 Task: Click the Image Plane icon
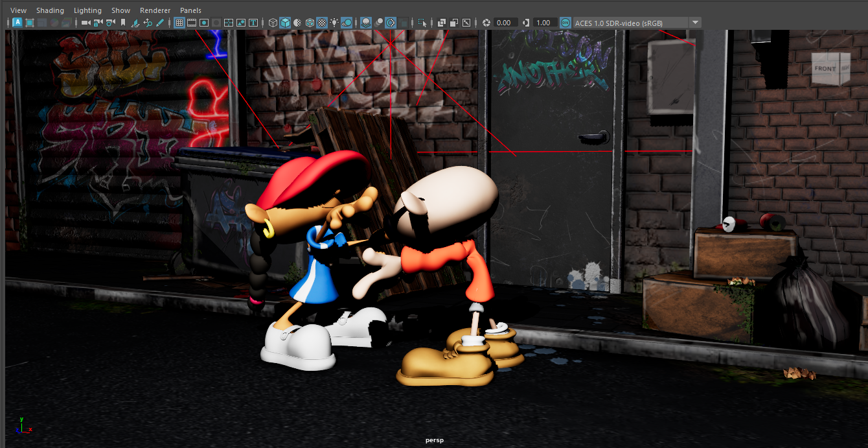click(135, 23)
